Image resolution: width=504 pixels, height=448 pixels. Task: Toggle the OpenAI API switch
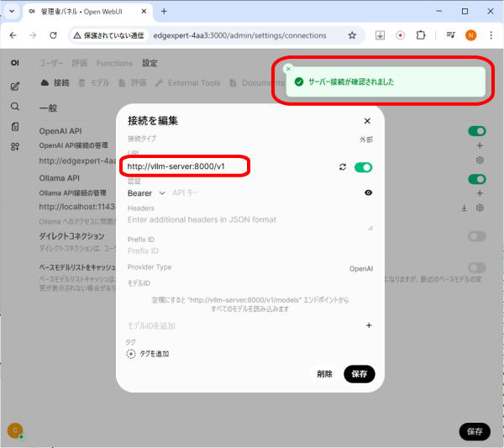[x=476, y=131]
